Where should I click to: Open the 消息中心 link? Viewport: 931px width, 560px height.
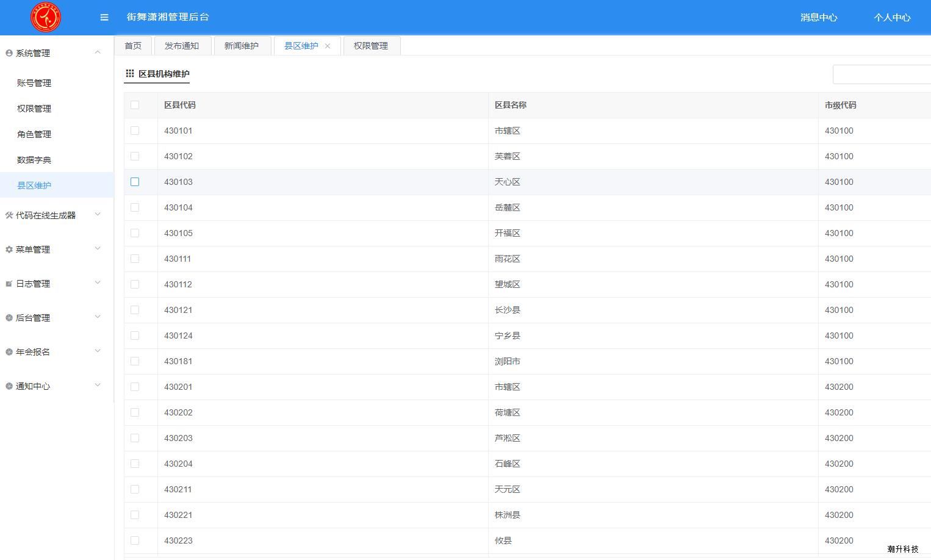819,17
